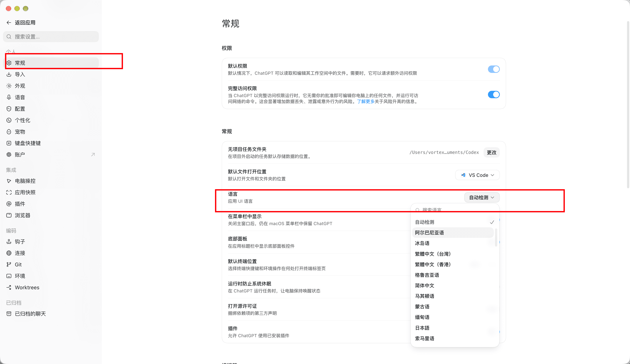
Task: Click the globe icon for 连接
Action: pyautogui.click(x=9, y=253)
